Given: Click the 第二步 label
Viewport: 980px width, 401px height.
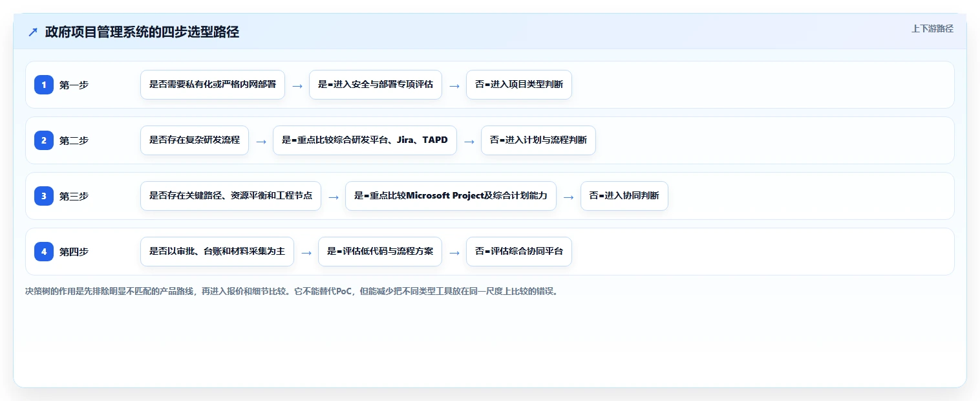Looking at the screenshot, I should coord(74,140).
